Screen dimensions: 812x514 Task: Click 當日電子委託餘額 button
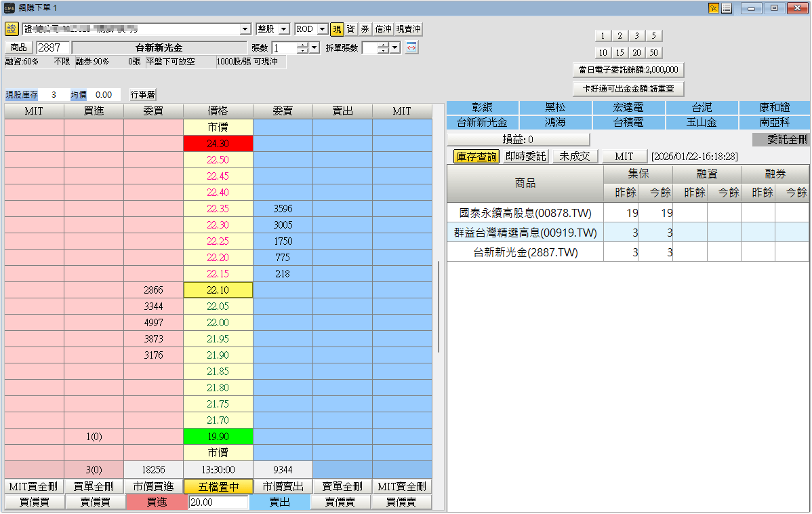click(x=628, y=70)
